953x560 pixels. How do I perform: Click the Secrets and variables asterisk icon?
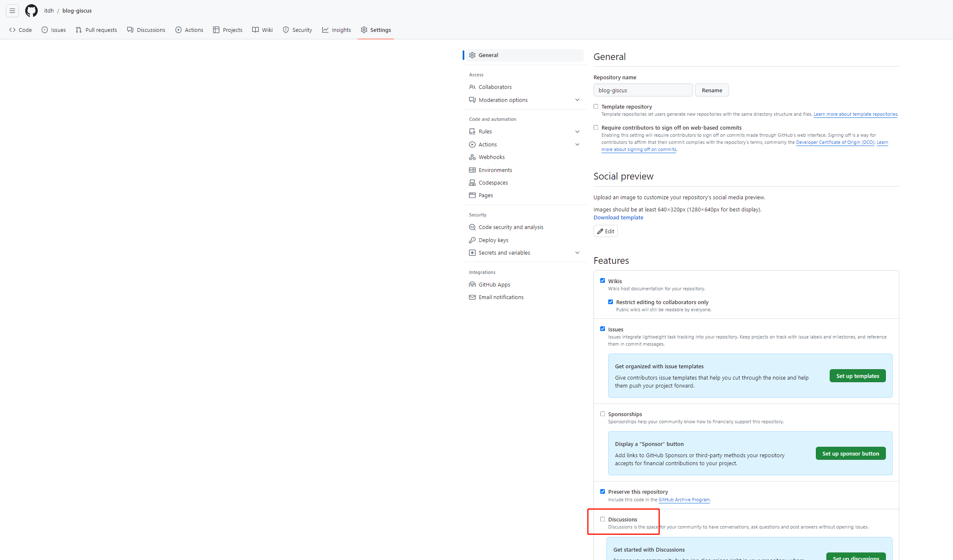coord(472,253)
